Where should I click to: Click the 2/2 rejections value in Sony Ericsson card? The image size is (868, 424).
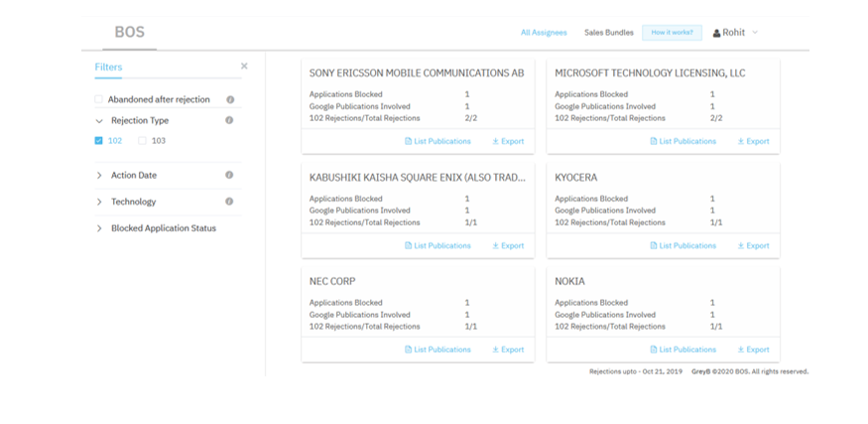click(471, 118)
